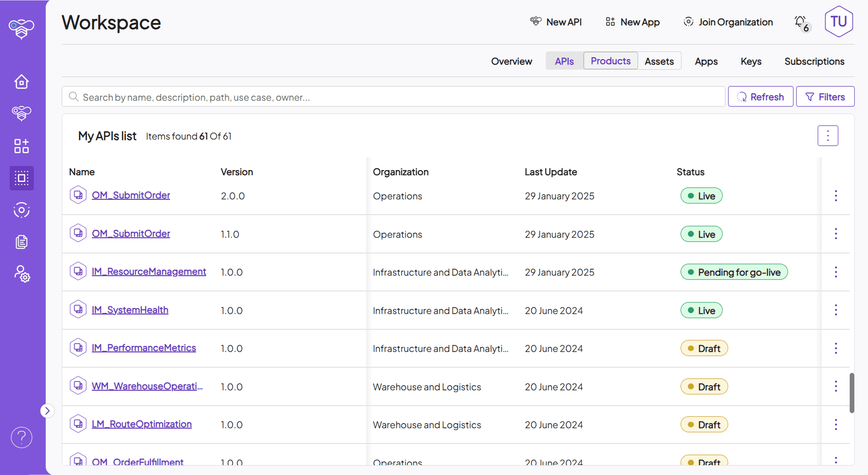Click the help question-mark icon
Screen dimensions: 868x475
(x=21, y=437)
